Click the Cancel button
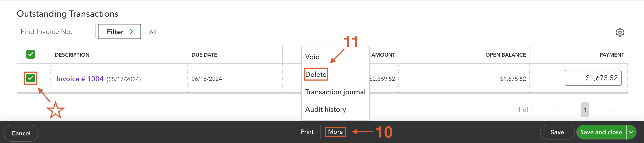 [21, 133]
